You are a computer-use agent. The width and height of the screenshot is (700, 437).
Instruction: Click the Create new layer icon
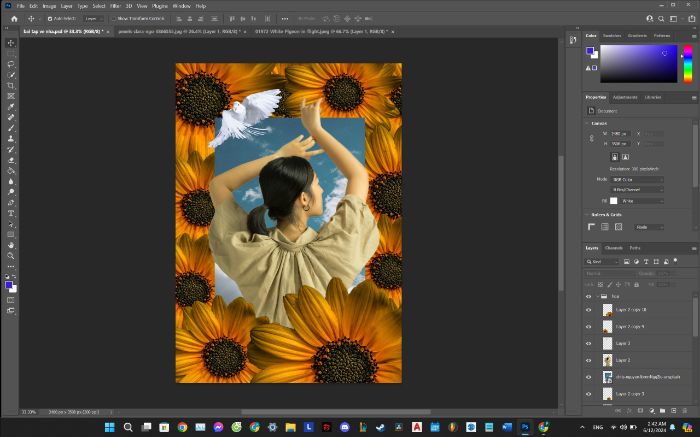[674, 410]
